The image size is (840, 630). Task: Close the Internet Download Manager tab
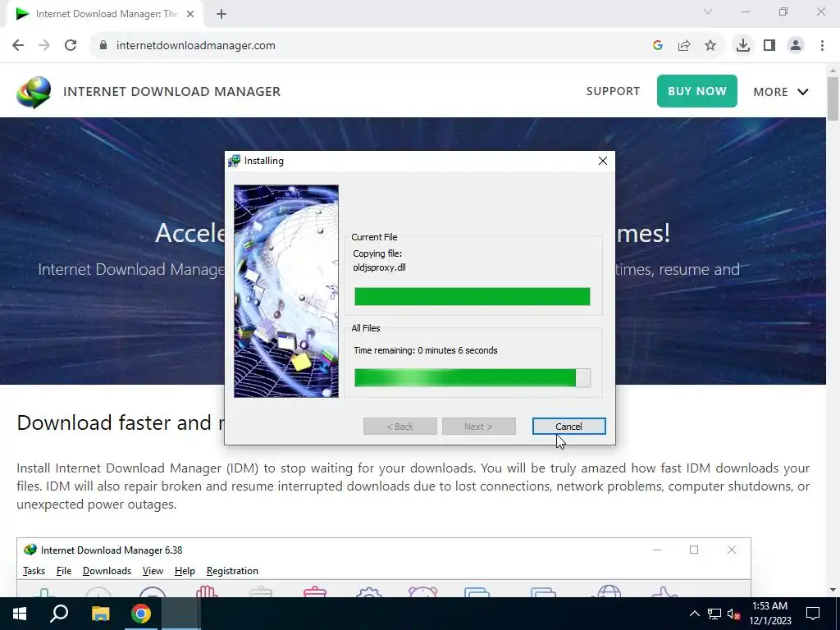[190, 14]
